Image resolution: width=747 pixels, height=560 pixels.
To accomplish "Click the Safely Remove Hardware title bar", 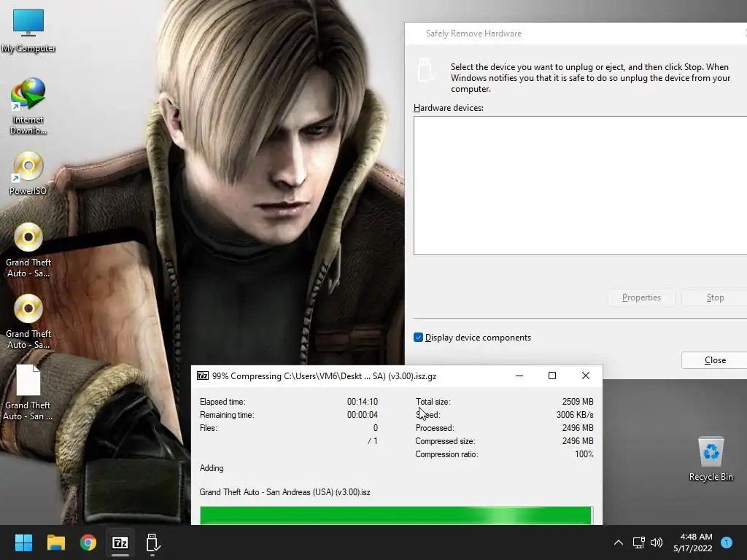I will [x=576, y=34].
